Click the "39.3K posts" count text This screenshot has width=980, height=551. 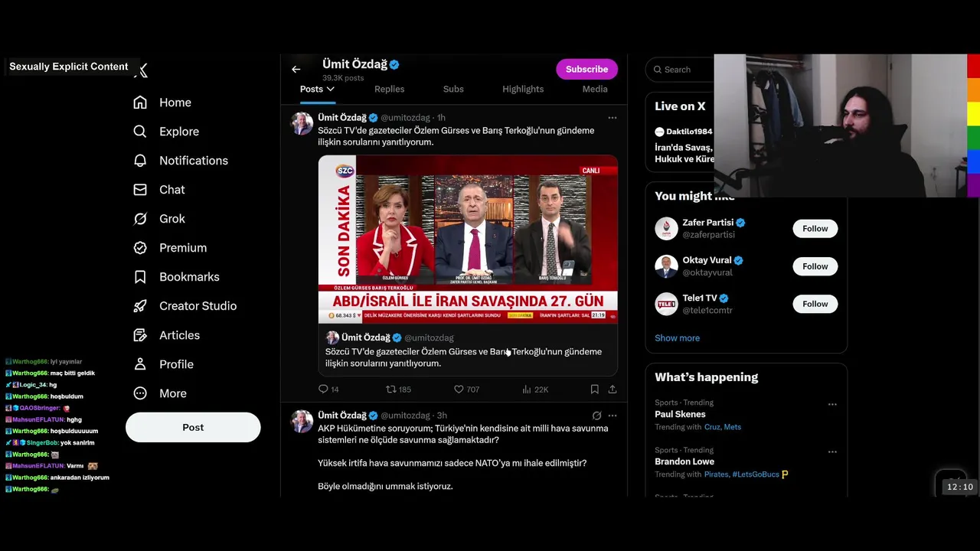[343, 78]
